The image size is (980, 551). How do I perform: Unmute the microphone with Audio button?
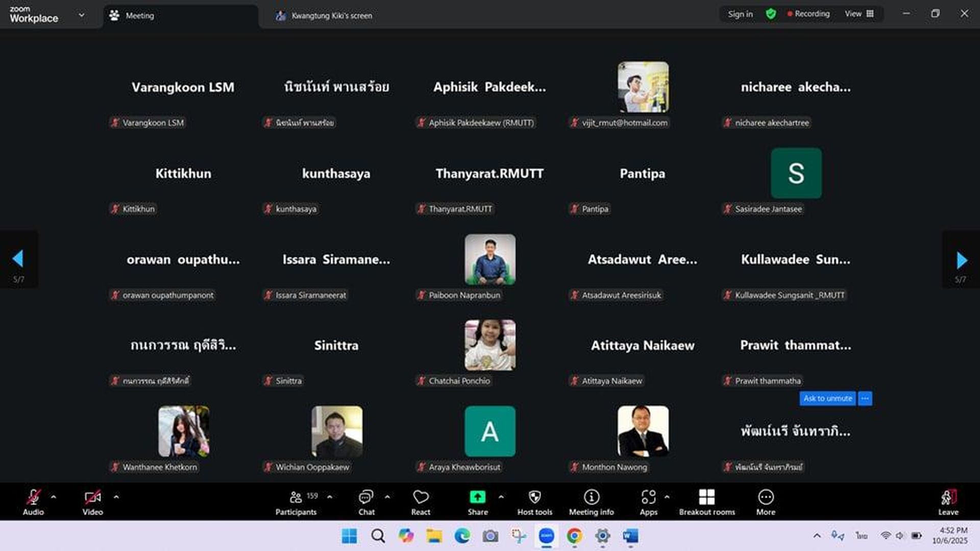pyautogui.click(x=33, y=497)
